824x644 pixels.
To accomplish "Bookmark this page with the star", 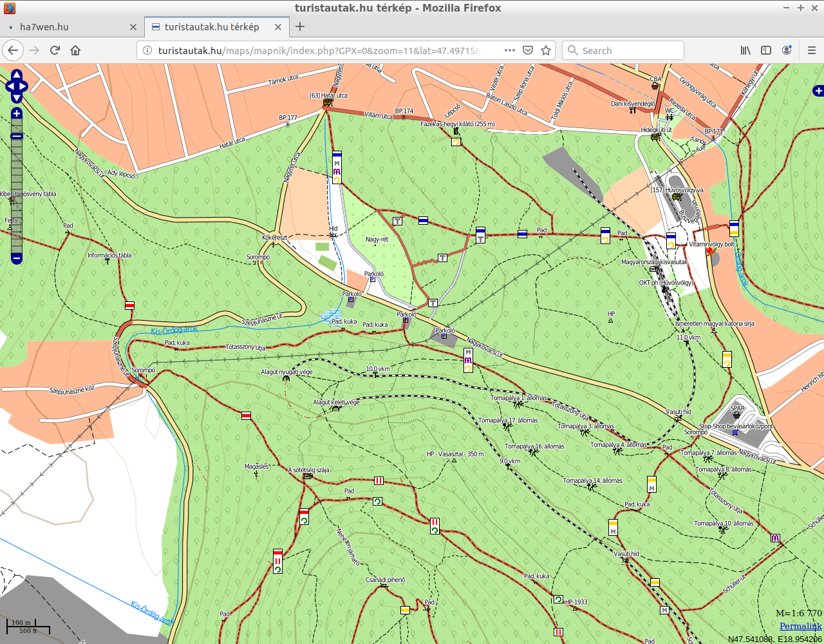I will [546, 50].
